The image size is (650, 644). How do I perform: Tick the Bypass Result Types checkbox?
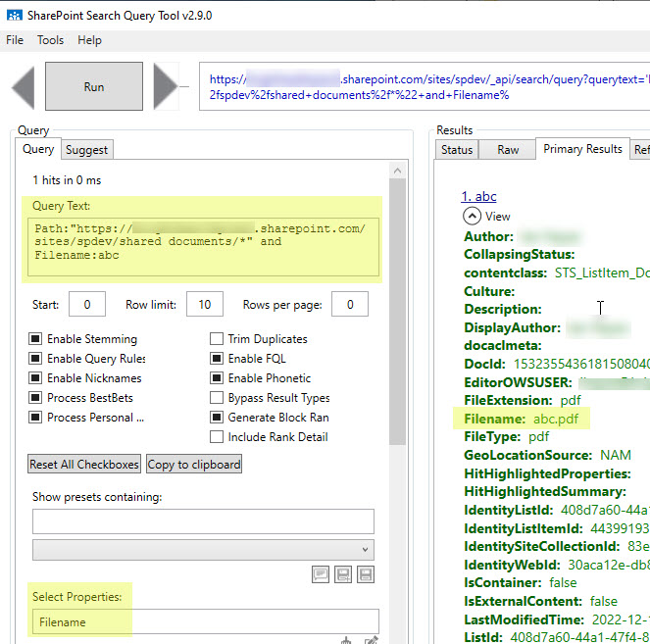[x=217, y=398]
